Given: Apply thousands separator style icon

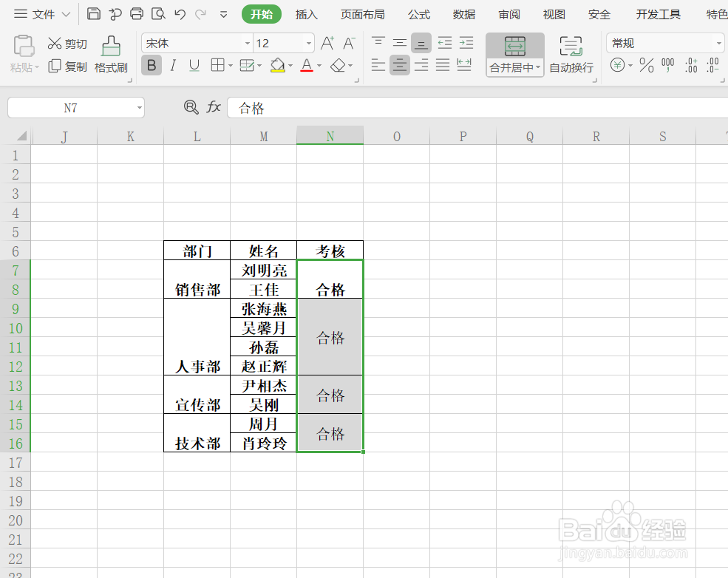Looking at the screenshot, I should click(x=667, y=65).
